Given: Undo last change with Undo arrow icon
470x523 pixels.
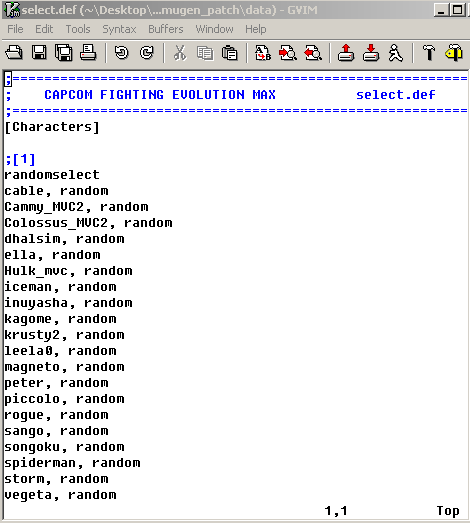Looking at the screenshot, I should point(121,53).
